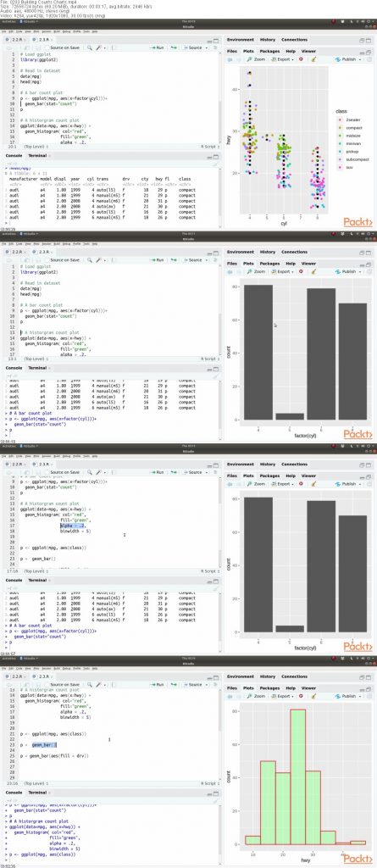Image resolution: width=377 pixels, height=868 pixels.
Task: Click maximize pane icon beside Connections, scatter plot frame
Action: [369, 40]
